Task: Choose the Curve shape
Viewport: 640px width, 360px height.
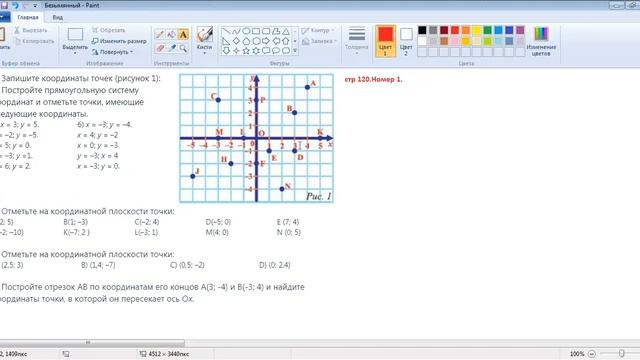Action: [x=236, y=31]
